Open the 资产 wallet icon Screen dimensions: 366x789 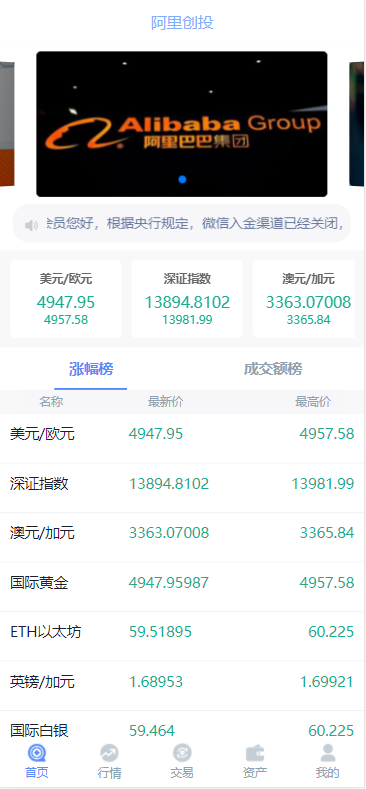click(255, 753)
